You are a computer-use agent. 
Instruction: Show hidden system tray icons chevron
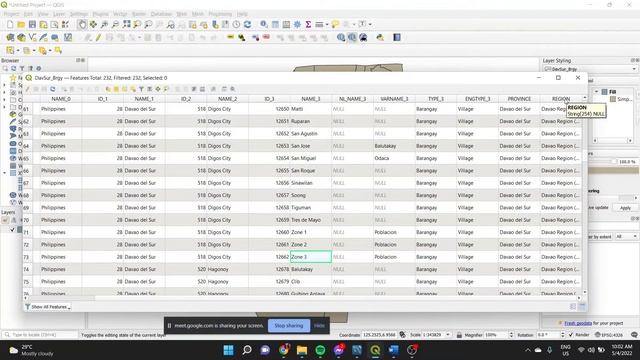527,350
